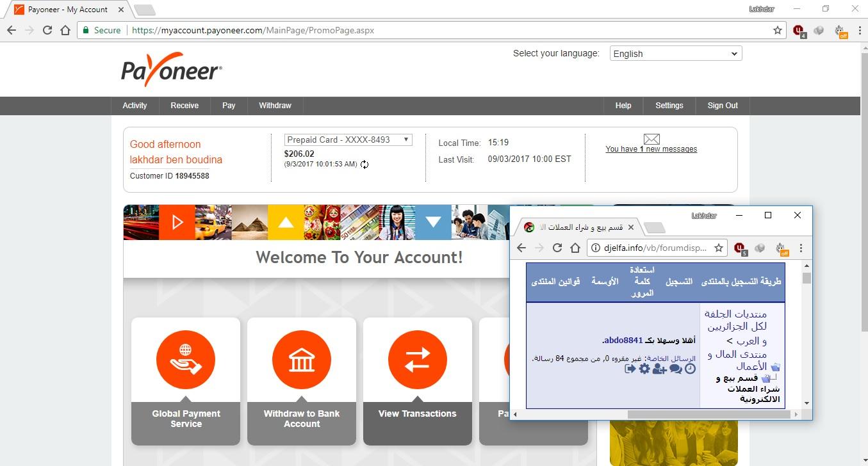Open the Withdraw menu
The width and height of the screenshot is (868, 466).
tap(275, 106)
